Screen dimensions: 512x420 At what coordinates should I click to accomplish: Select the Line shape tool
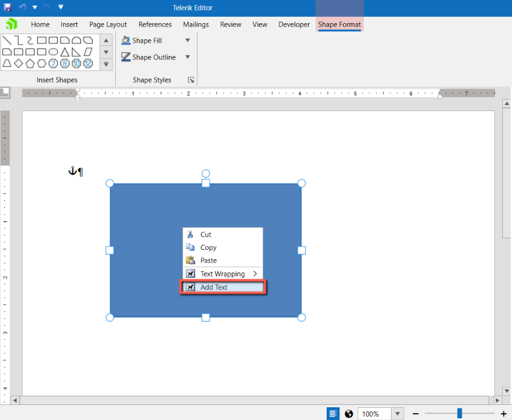click(x=7, y=39)
